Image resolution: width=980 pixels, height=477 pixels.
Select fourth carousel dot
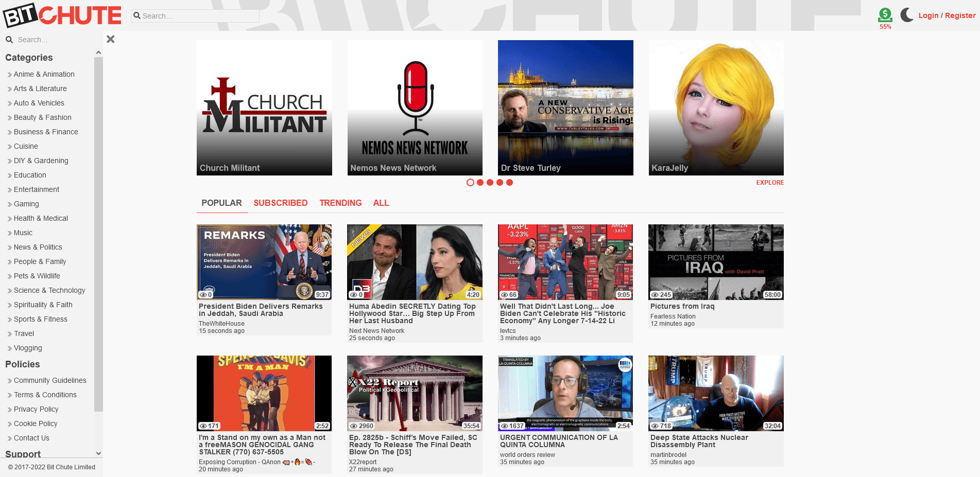coord(500,182)
